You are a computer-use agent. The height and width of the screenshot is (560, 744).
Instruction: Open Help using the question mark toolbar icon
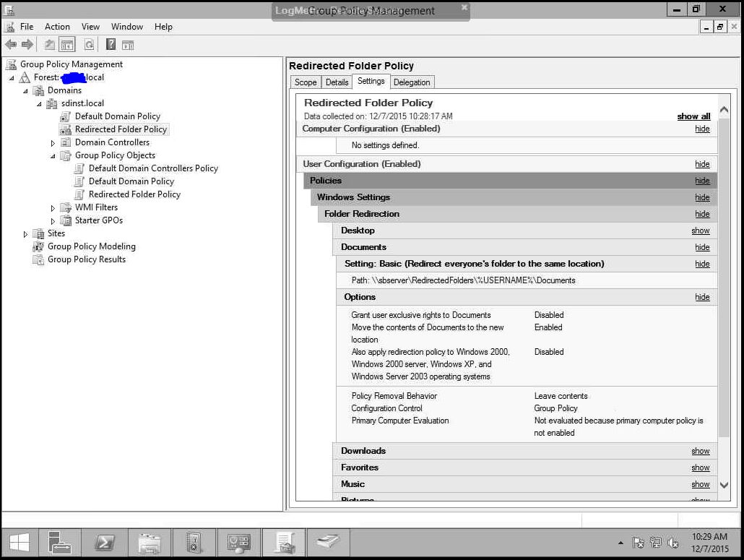coord(110,44)
